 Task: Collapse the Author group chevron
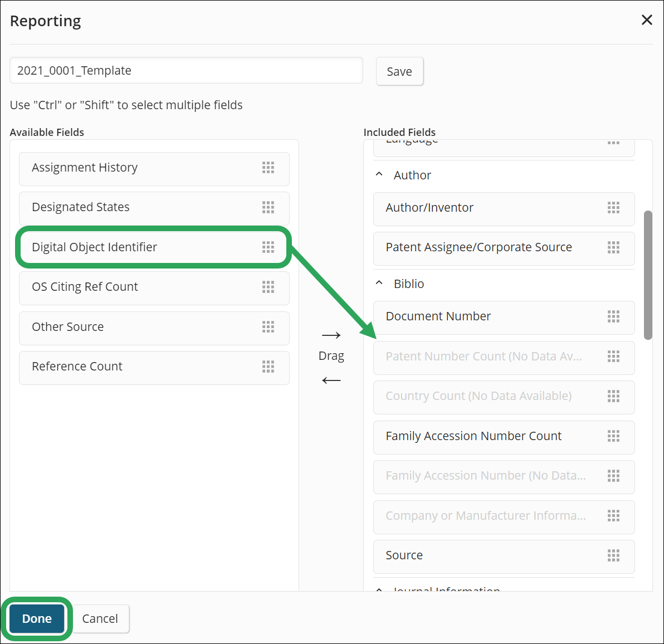379,174
